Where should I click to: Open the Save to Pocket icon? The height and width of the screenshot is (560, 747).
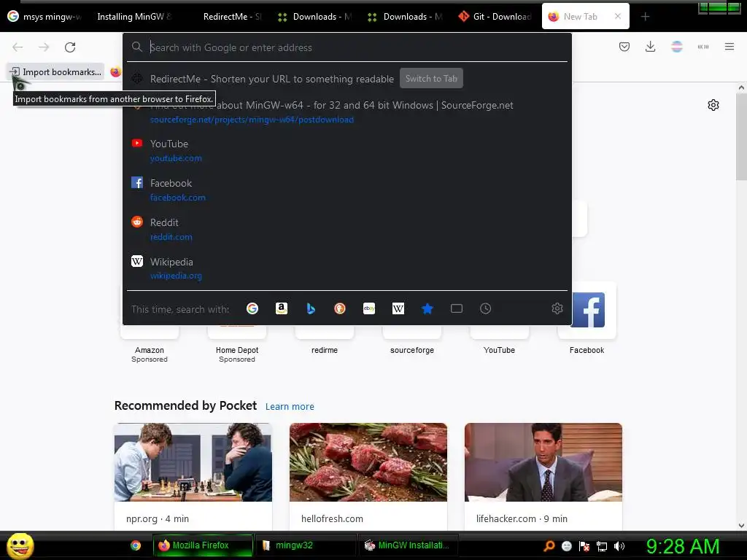624,47
